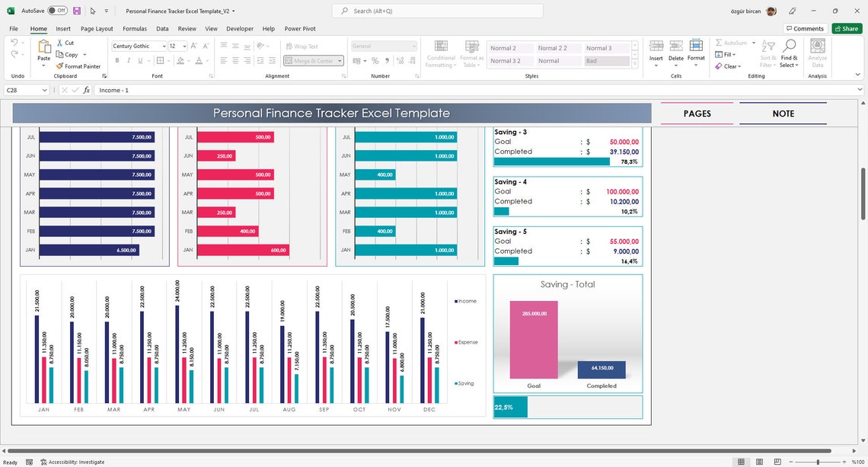This screenshot has width=868, height=467.
Task: Open the Comments pane
Action: [x=805, y=28]
